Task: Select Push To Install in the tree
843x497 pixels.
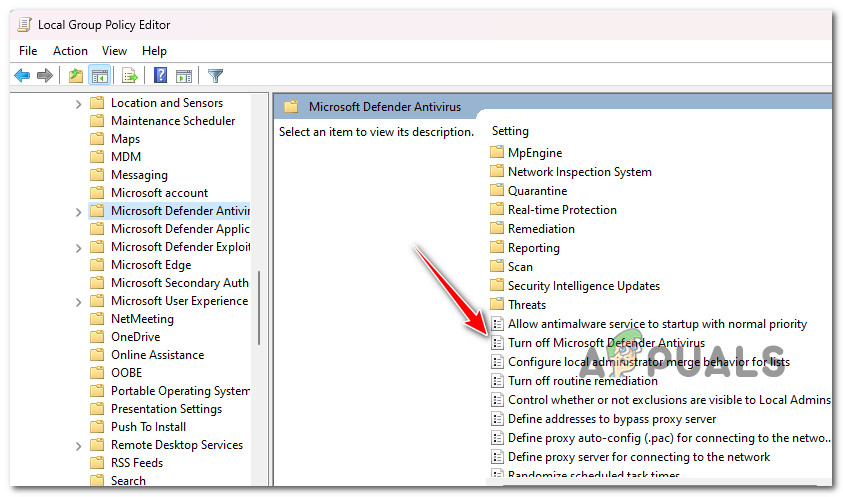Action: pyautogui.click(x=148, y=427)
